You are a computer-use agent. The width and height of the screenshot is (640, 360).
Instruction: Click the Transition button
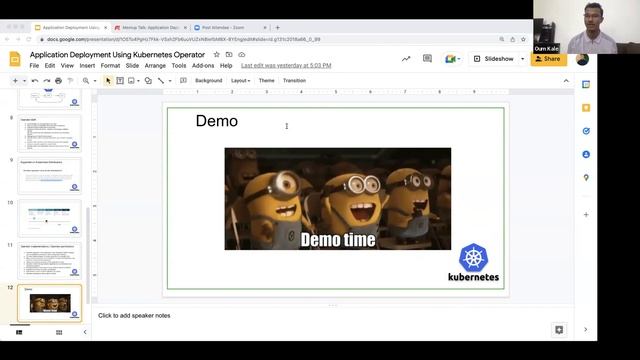tap(294, 80)
